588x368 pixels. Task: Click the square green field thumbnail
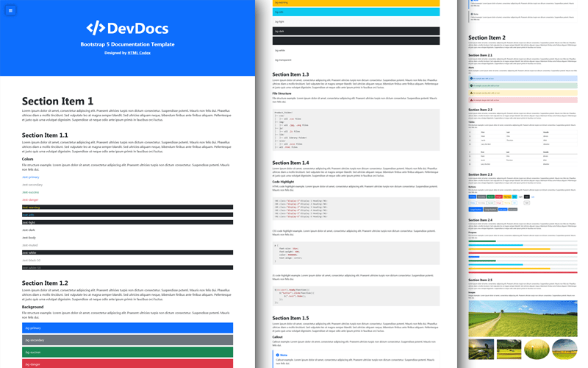509,349
